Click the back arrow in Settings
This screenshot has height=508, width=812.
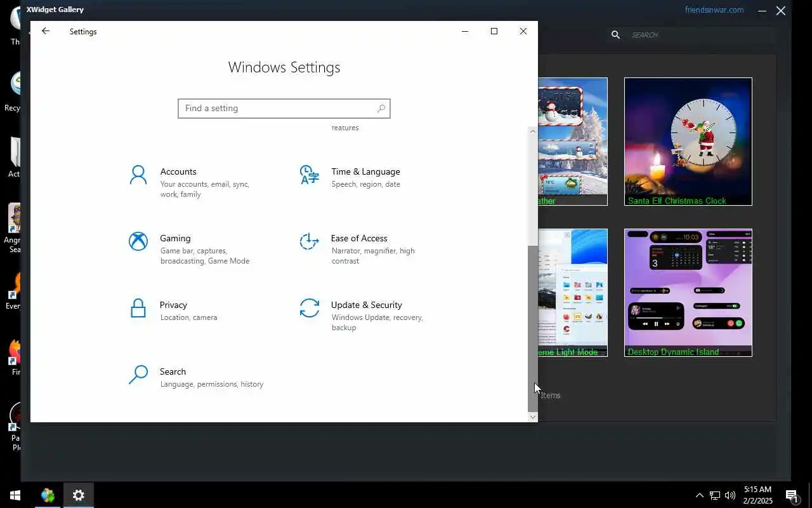coord(46,31)
